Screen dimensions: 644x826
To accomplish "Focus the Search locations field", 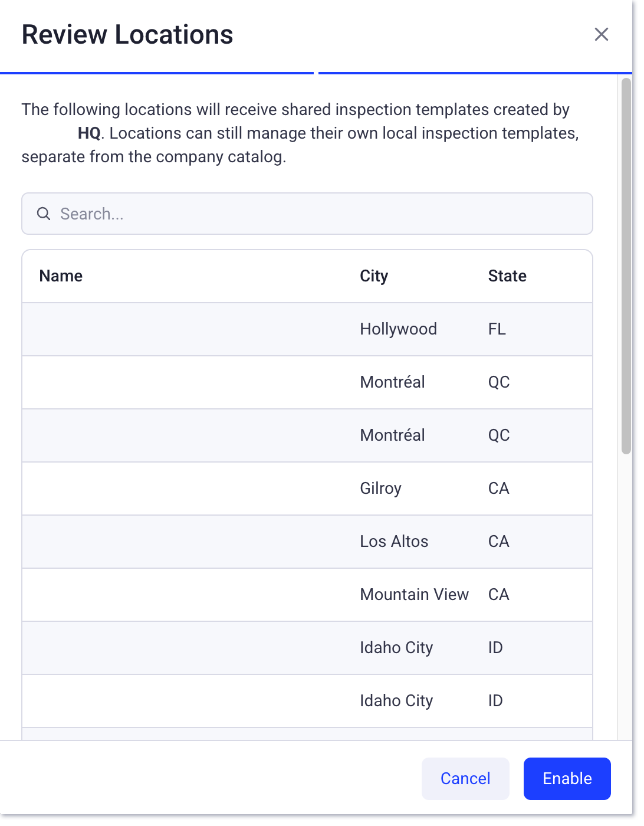I will tap(307, 214).
